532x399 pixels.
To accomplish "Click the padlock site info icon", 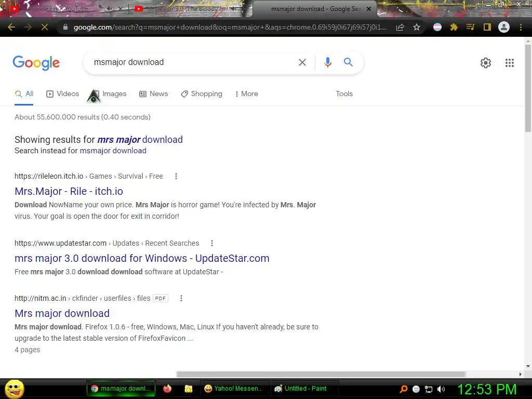I will (x=65, y=27).
